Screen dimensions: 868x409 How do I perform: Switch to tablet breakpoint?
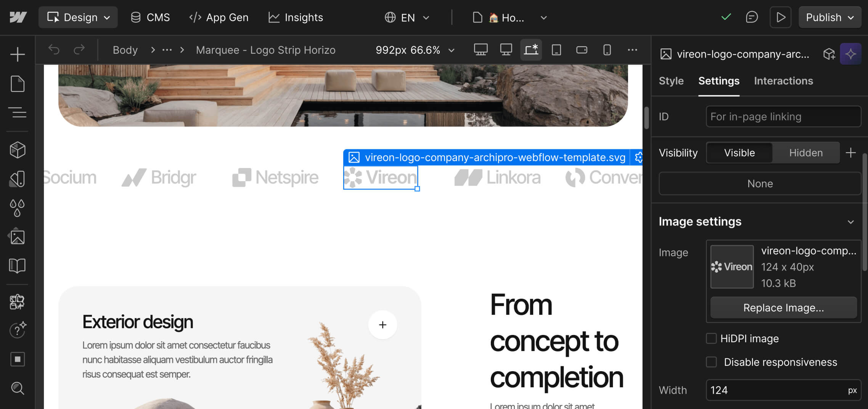pyautogui.click(x=556, y=50)
